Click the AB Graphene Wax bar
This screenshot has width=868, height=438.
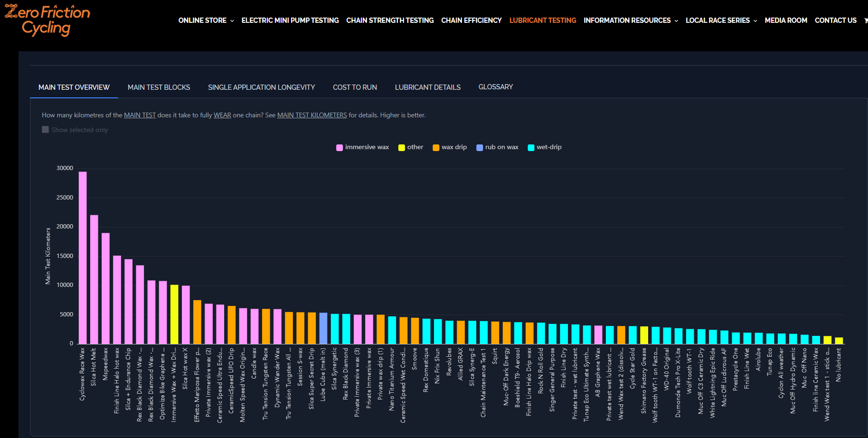598,335
